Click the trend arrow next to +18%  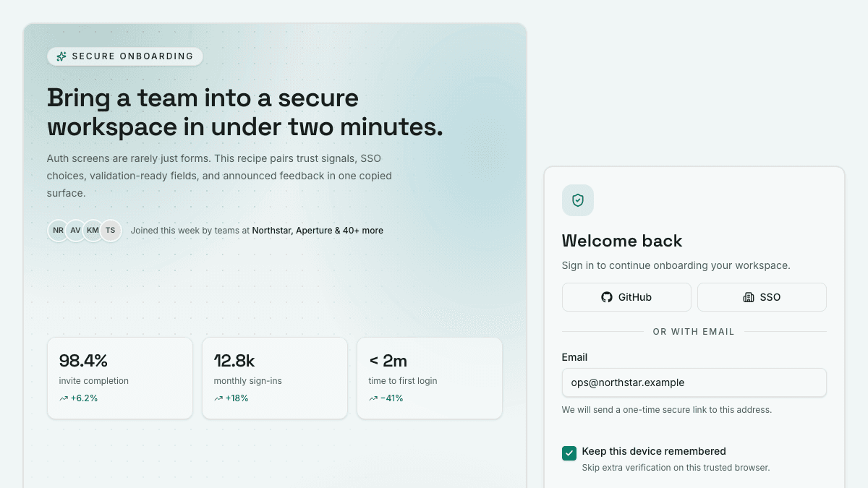point(218,398)
